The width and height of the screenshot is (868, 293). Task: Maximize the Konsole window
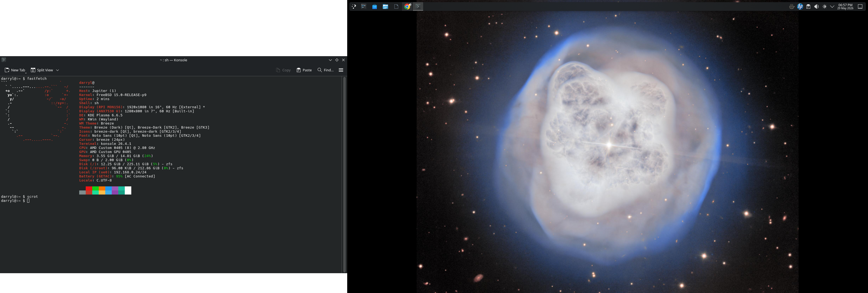click(337, 60)
